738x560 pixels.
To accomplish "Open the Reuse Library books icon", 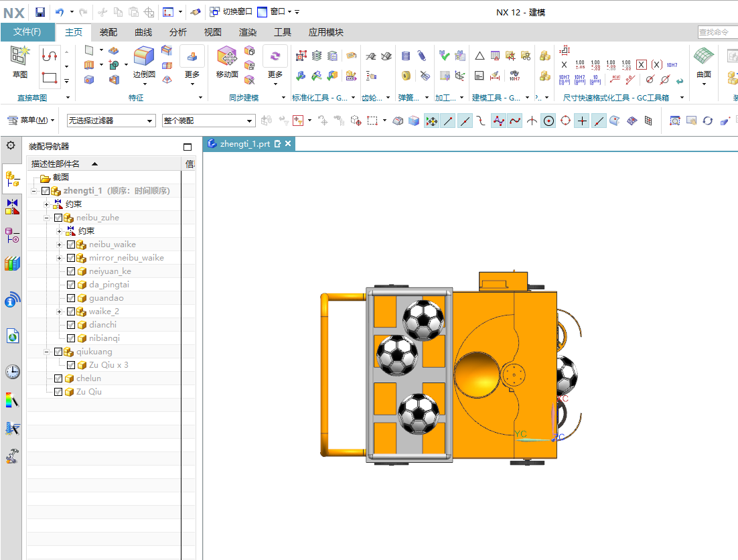I will pos(12,263).
